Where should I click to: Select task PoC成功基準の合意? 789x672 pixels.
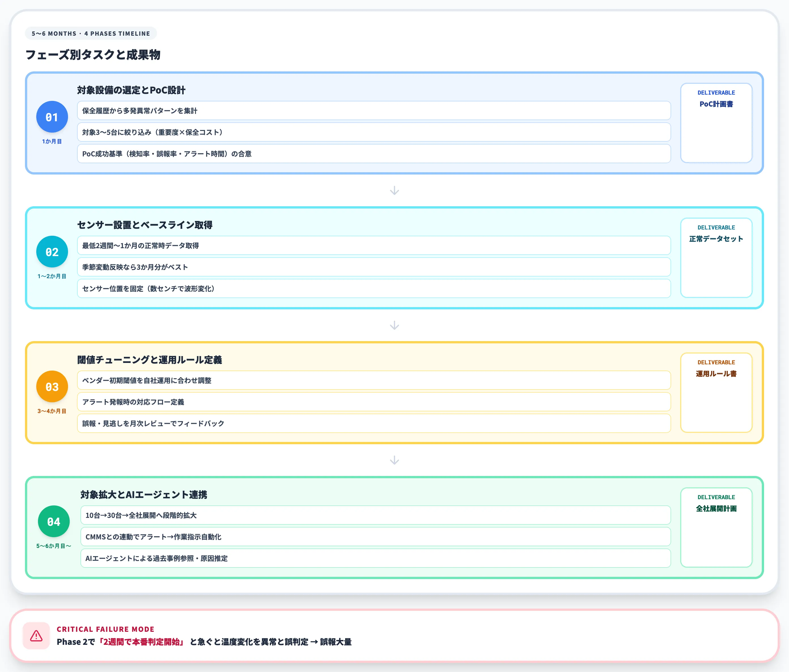374,154
